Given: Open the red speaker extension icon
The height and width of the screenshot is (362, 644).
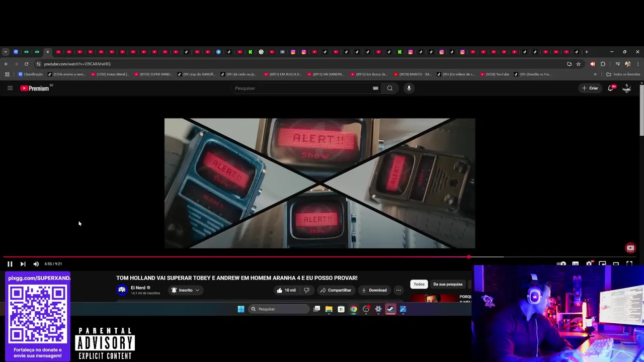Looking at the screenshot, I should click(592, 64).
